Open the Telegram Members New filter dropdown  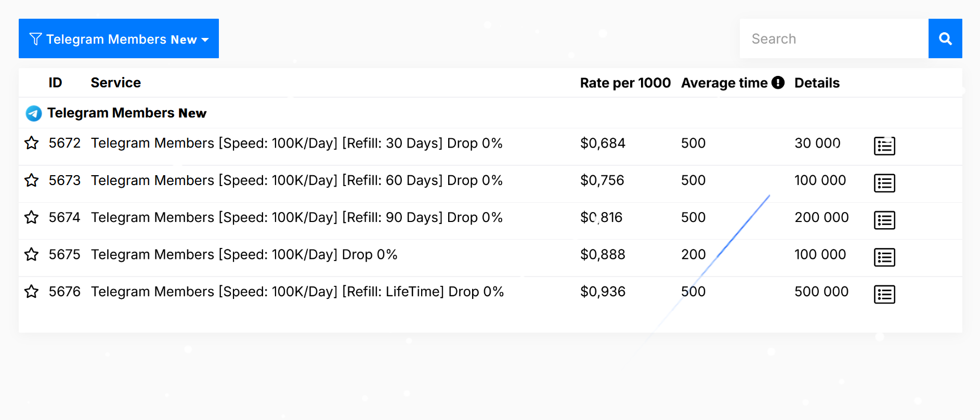coord(119,39)
